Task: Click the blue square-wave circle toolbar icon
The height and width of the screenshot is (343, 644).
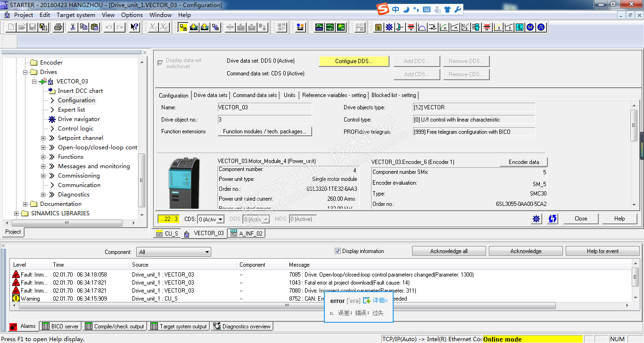Action: coord(541,27)
